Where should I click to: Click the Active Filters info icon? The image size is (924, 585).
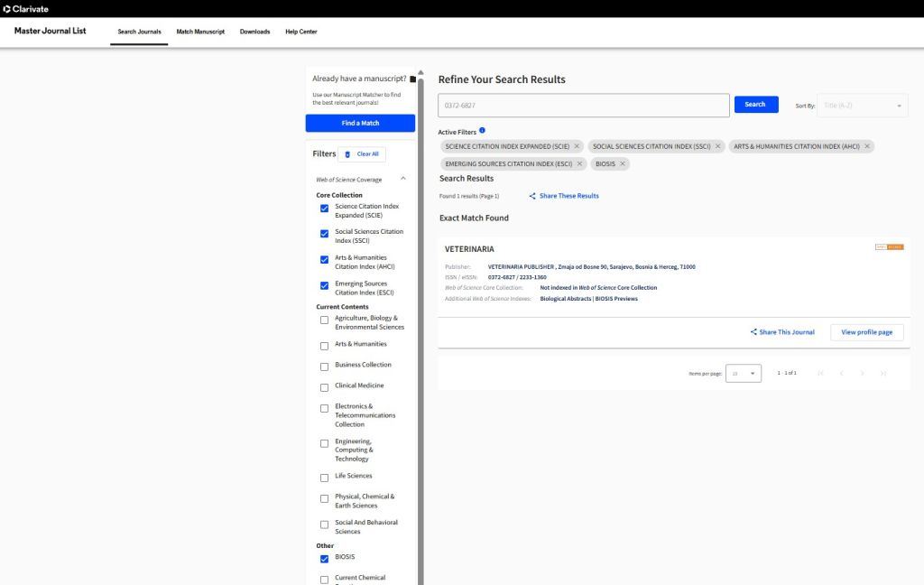click(483, 131)
